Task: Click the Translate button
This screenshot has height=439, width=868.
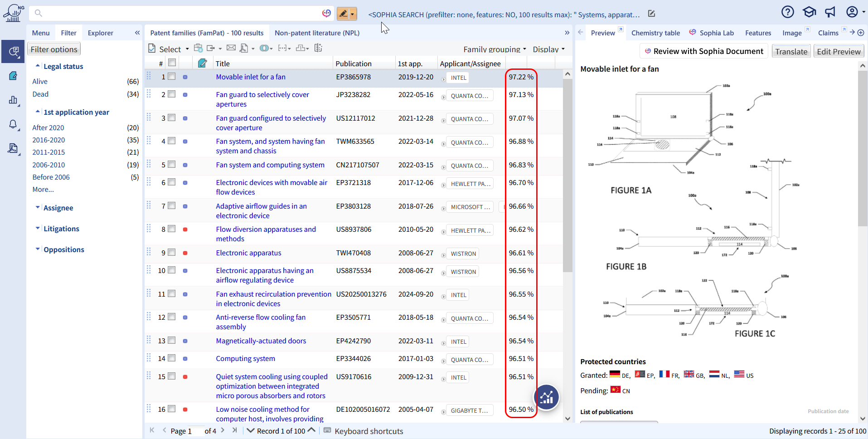Action: pos(791,51)
